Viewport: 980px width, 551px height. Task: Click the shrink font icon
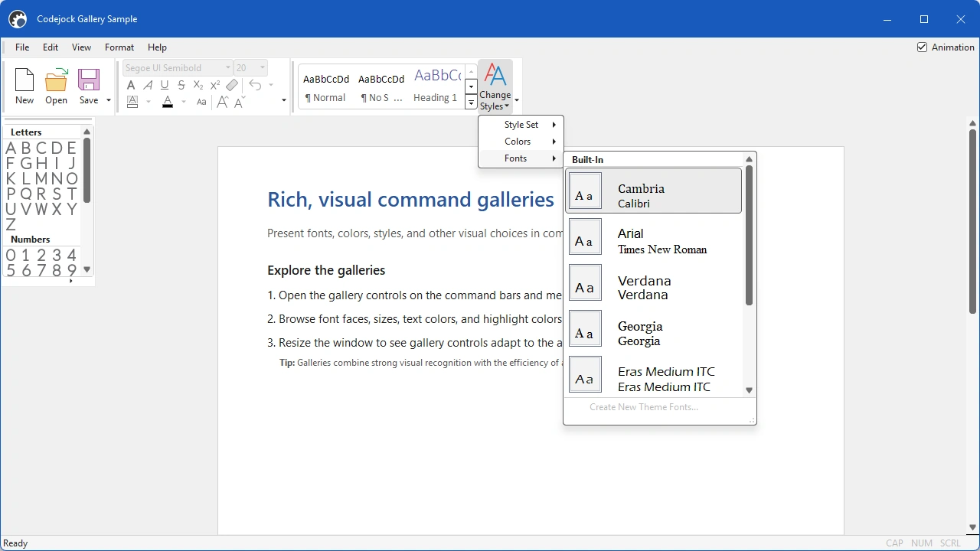[240, 102]
